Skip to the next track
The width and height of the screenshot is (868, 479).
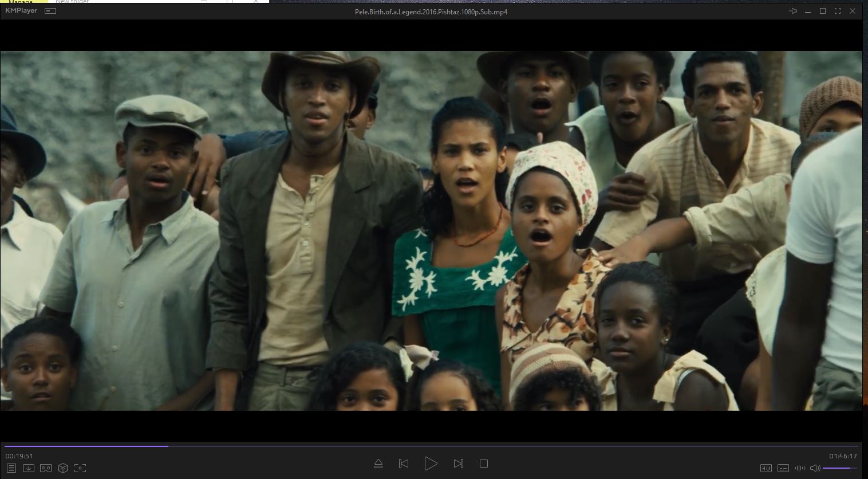tap(458, 464)
